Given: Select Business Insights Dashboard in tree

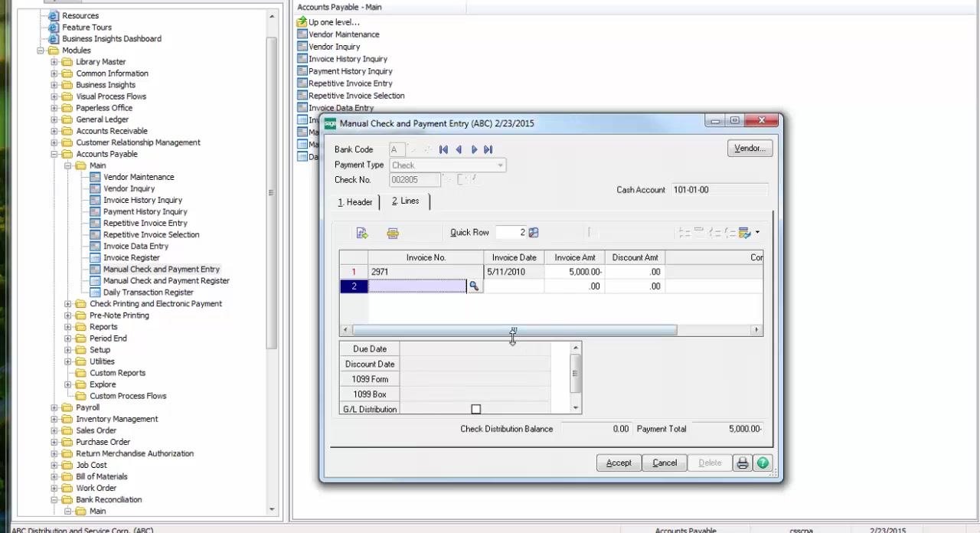Looking at the screenshot, I should click(x=112, y=38).
